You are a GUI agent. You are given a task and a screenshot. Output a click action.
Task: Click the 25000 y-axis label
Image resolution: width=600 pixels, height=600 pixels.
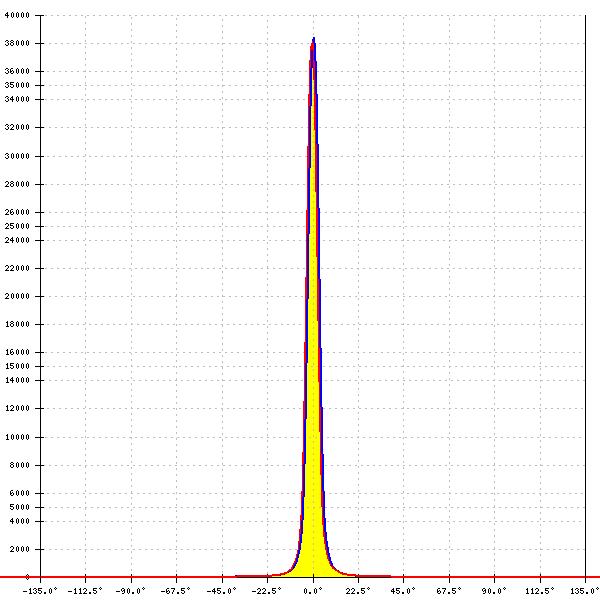pyautogui.click(x=17, y=226)
